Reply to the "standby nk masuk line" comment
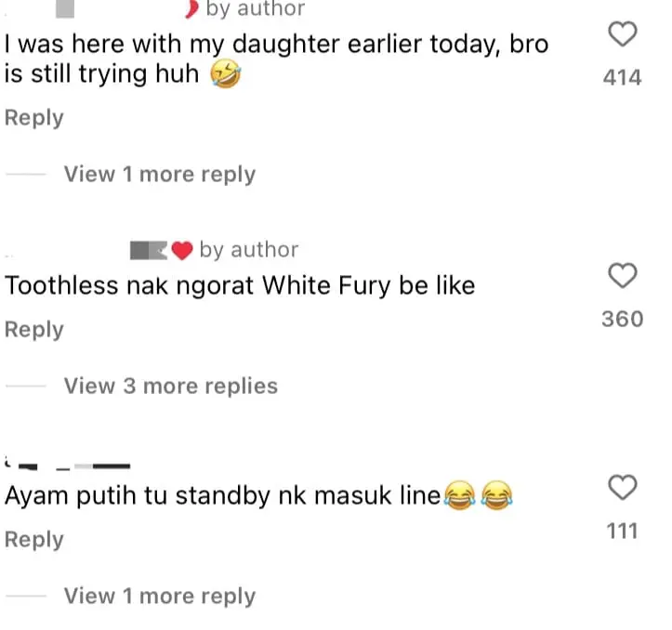The width and height of the screenshot is (672, 630). 34,540
